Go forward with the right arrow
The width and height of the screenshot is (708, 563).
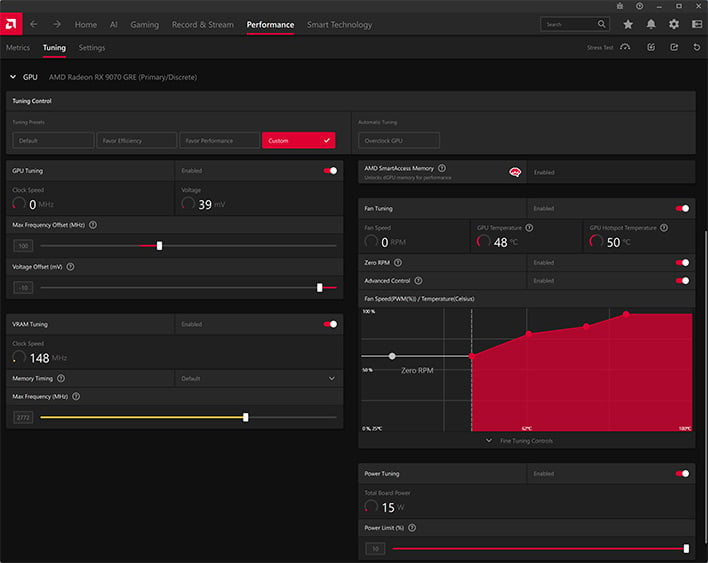coord(56,24)
